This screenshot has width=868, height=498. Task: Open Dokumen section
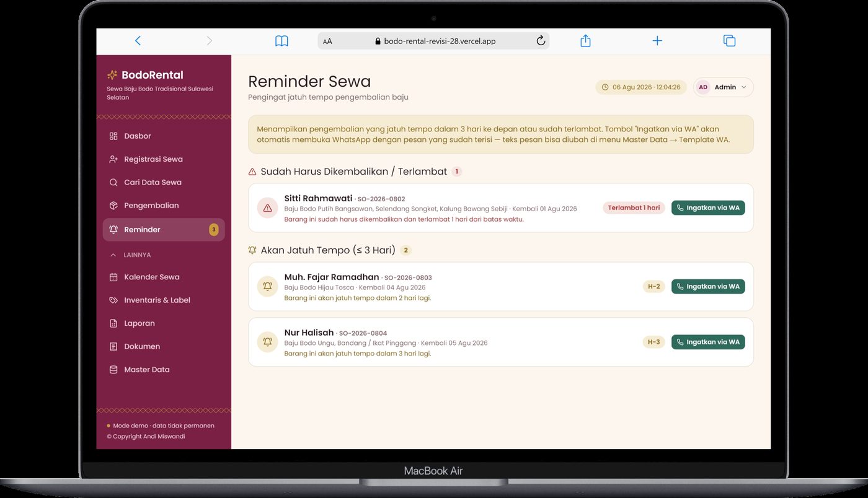pos(164,346)
